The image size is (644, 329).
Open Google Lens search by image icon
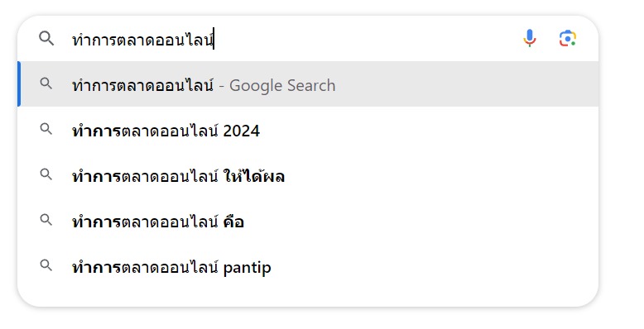[x=568, y=39]
